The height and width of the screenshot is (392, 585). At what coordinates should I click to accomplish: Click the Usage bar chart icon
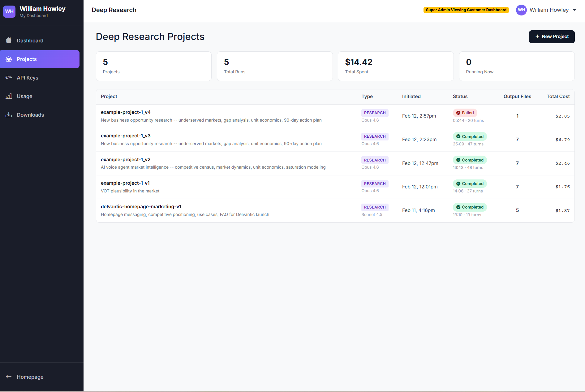[9, 96]
